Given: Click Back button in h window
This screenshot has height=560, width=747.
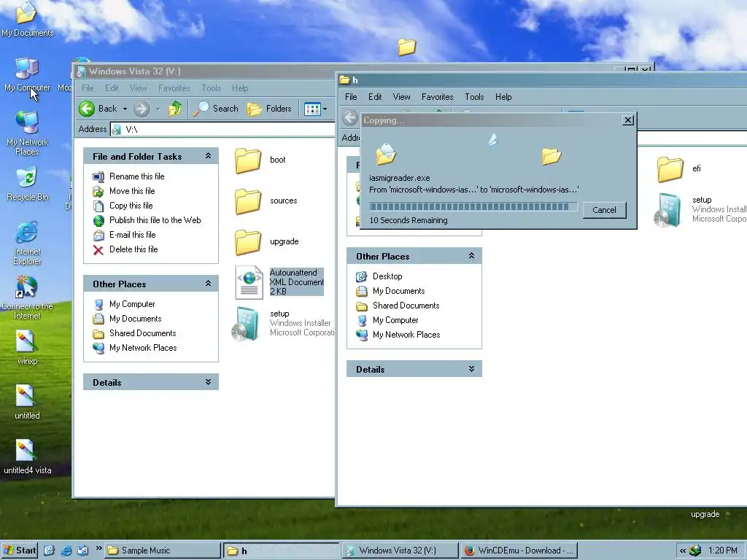Looking at the screenshot, I should 350,117.
